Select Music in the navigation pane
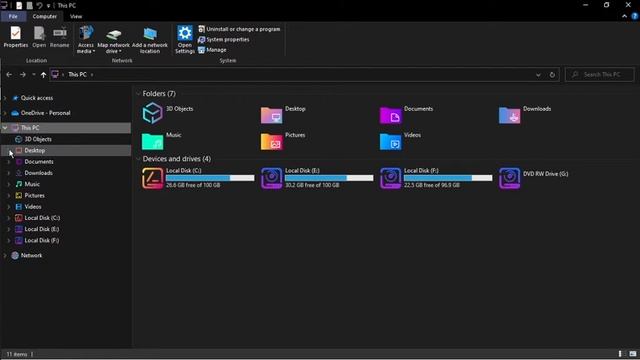Screen dimensions: 640x360 [x=32, y=184]
